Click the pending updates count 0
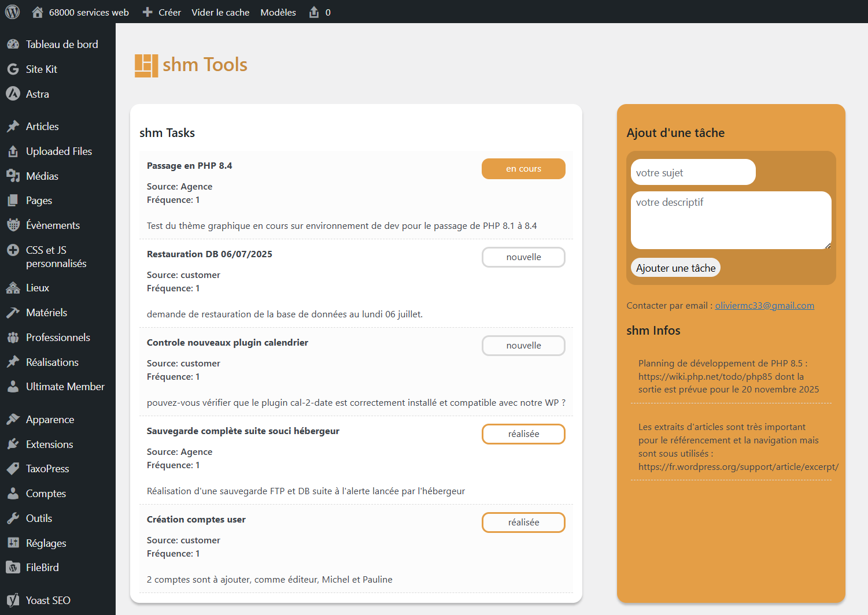868x615 pixels. pos(328,12)
